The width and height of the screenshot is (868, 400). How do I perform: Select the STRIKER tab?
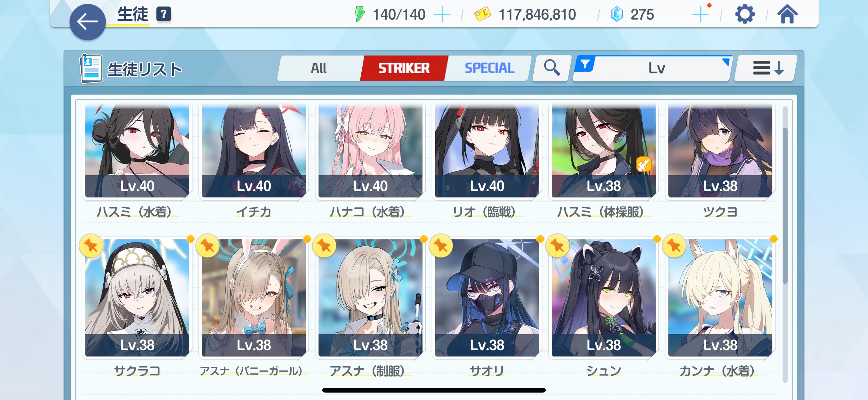(x=404, y=68)
